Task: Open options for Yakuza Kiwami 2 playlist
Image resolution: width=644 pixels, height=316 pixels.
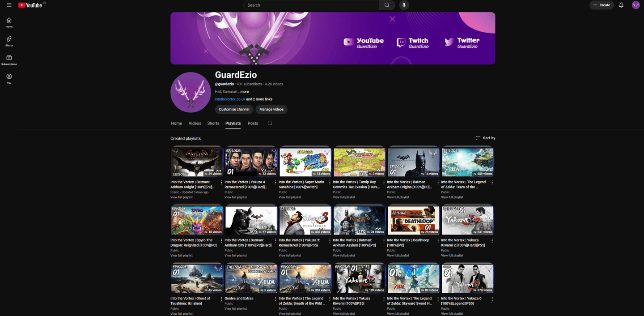Action: pos(492,240)
